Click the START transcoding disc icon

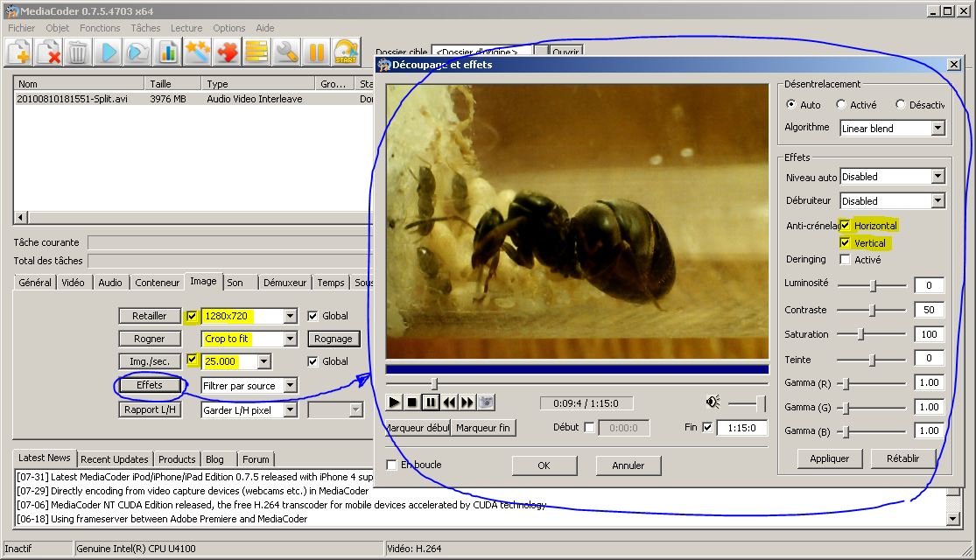347,52
